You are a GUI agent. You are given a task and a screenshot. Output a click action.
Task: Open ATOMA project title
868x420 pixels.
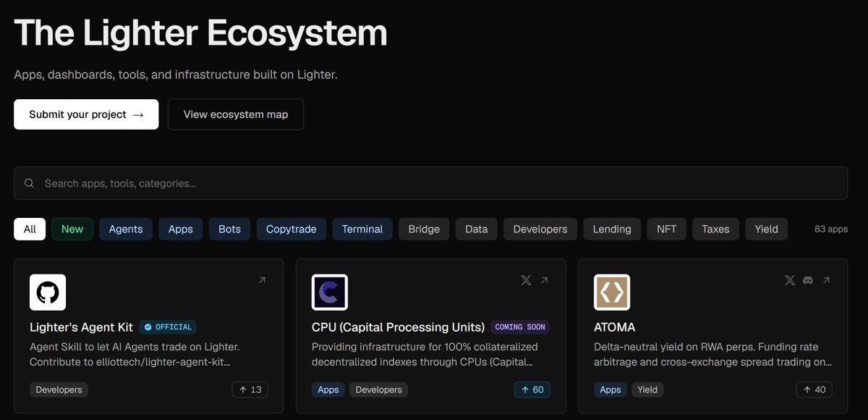tap(615, 327)
